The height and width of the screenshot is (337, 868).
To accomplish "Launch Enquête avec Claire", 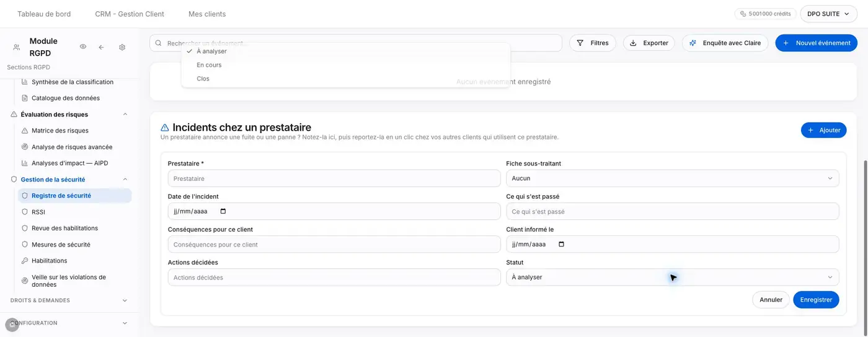I will click(x=725, y=43).
